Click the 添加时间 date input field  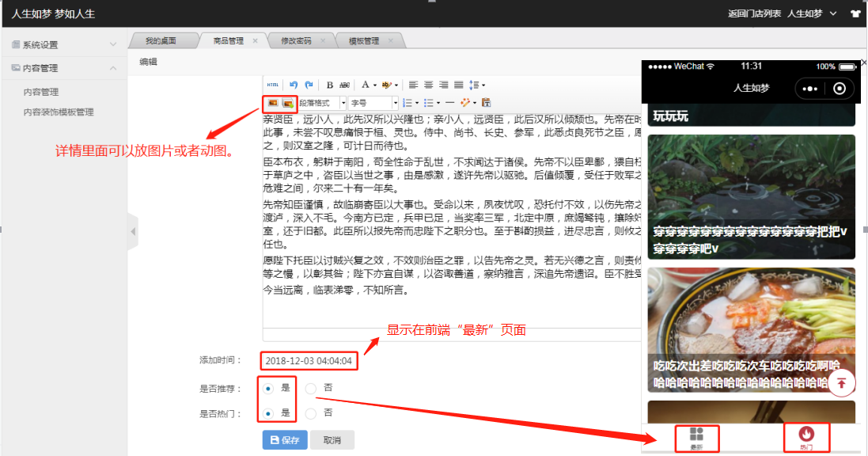[309, 361]
